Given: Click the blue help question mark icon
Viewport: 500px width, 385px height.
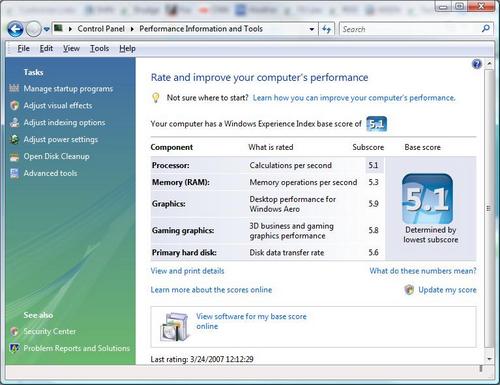Looking at the screenshot, I should point(477,64).
